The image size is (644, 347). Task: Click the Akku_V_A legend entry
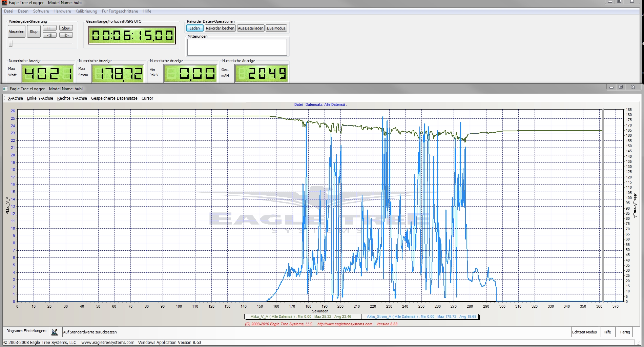coord(303,317)
